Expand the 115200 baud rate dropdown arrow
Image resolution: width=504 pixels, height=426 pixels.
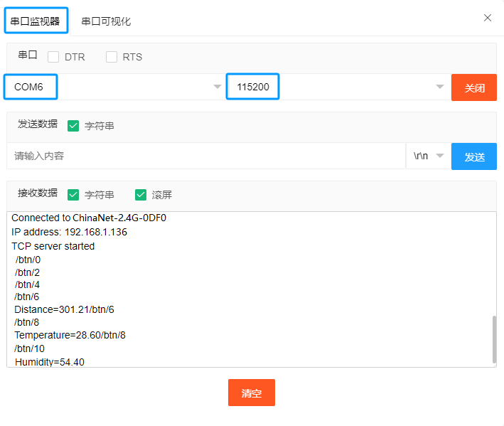(440, 87)
